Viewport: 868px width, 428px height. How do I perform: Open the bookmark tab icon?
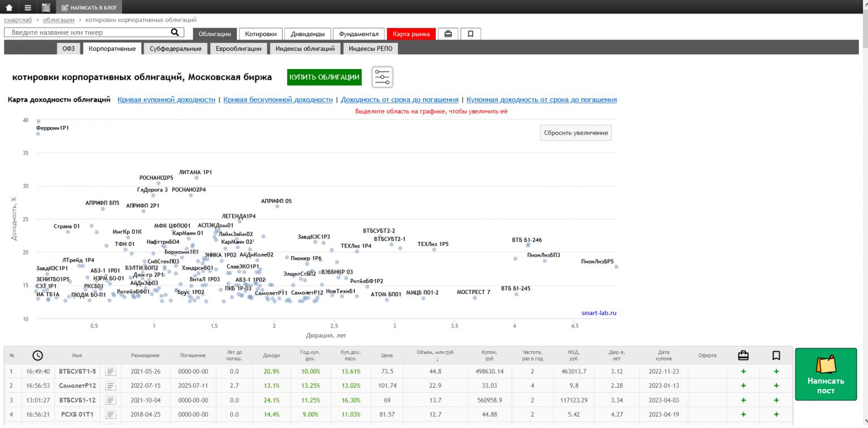click(x=471, y=34)
